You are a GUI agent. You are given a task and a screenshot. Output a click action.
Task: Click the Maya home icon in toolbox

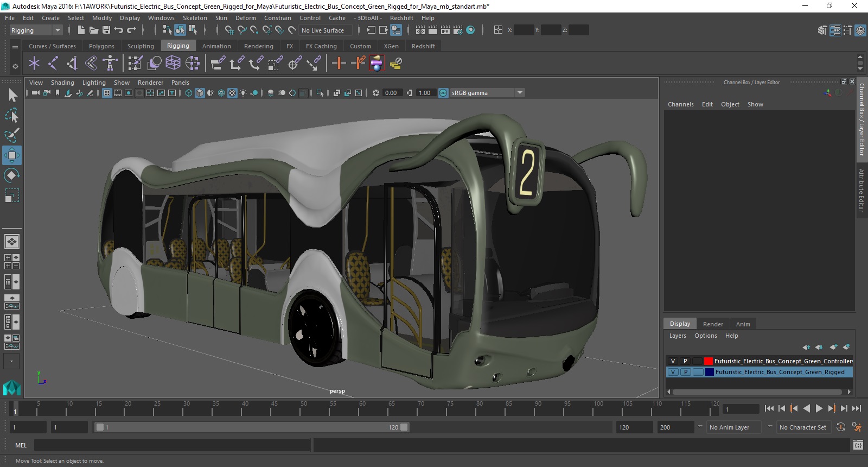pos(12,387)
